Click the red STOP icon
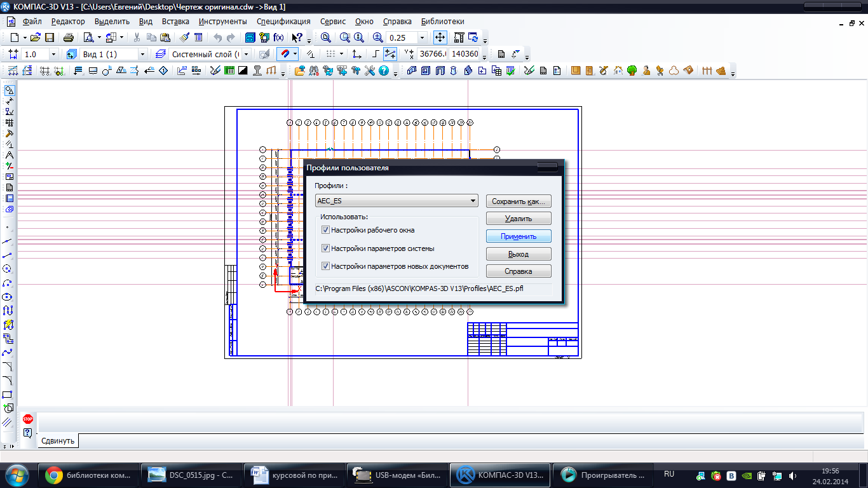868x488 pixels. coord(27,419)
